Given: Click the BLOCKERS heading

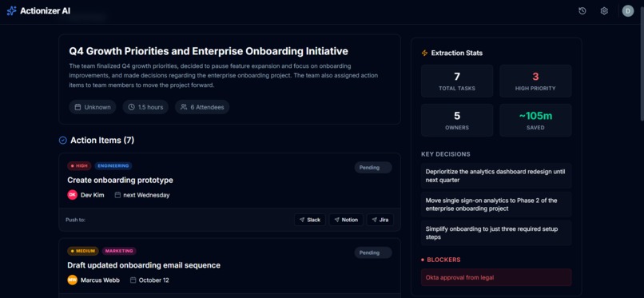Looking at the screenshot, I should click(444, 260).
